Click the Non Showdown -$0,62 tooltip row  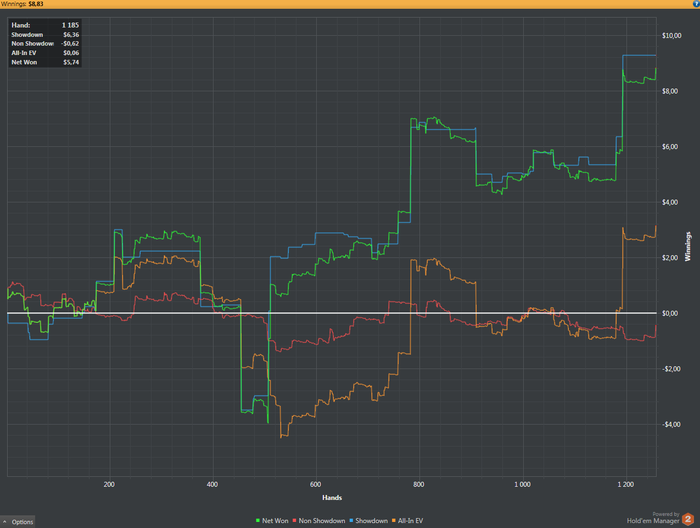[45, 44]
